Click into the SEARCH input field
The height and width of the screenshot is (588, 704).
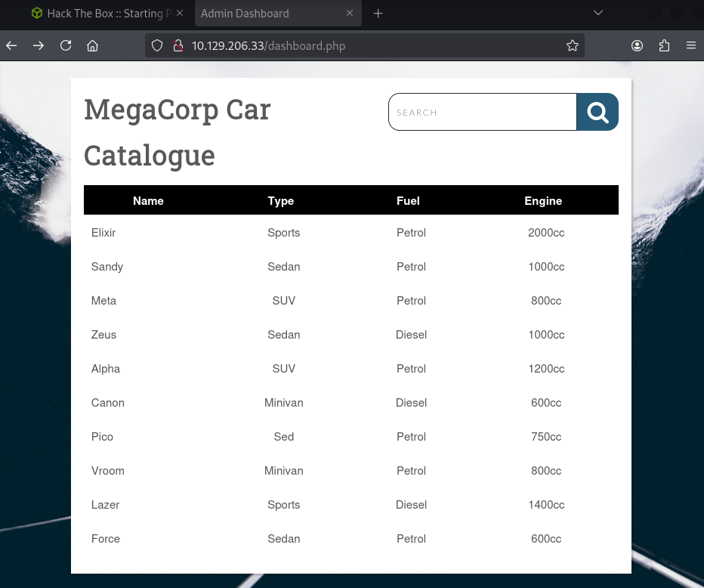(483, 113)
